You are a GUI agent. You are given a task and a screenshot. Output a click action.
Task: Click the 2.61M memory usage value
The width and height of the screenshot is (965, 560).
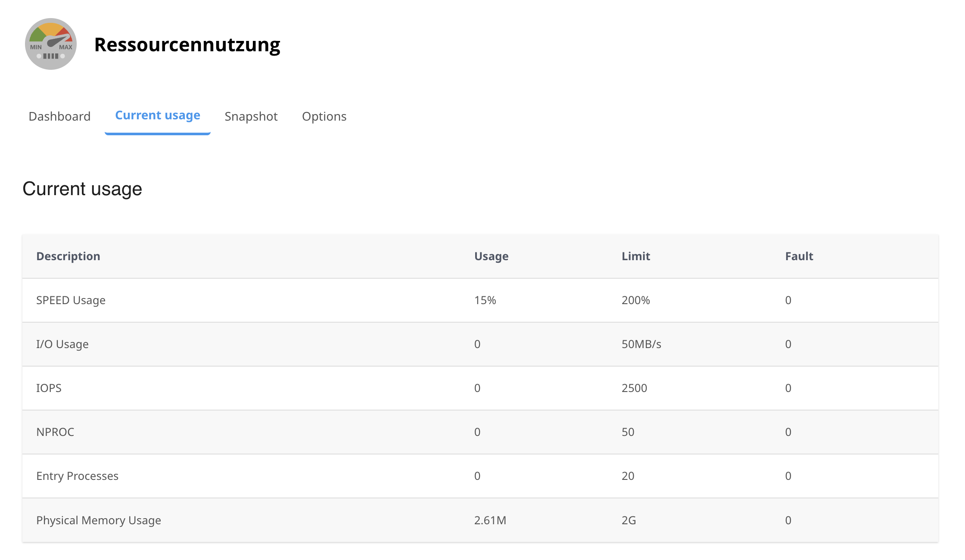[x=490, y=520]
